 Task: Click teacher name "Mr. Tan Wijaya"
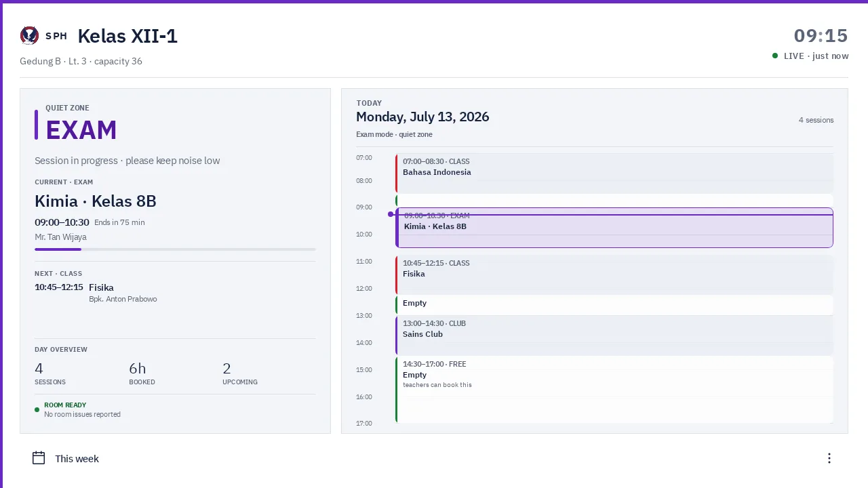tap(60, 237)
